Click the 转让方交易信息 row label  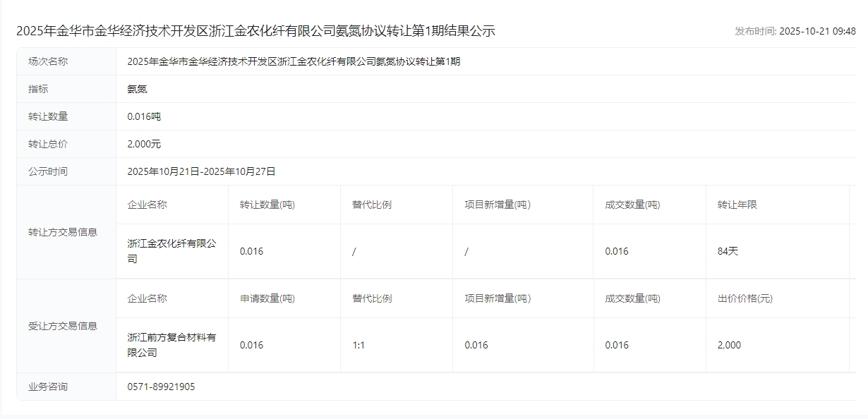[63, 232]
